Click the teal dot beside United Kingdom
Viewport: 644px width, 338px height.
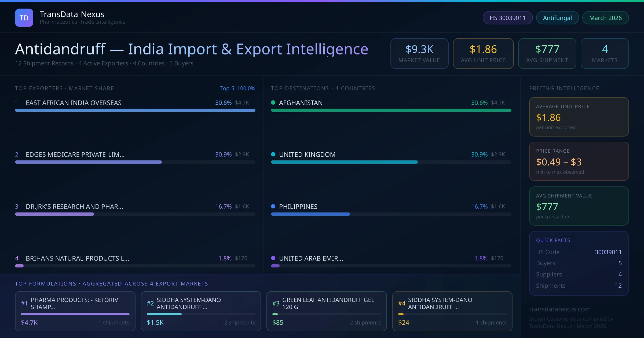click(273, 154)
